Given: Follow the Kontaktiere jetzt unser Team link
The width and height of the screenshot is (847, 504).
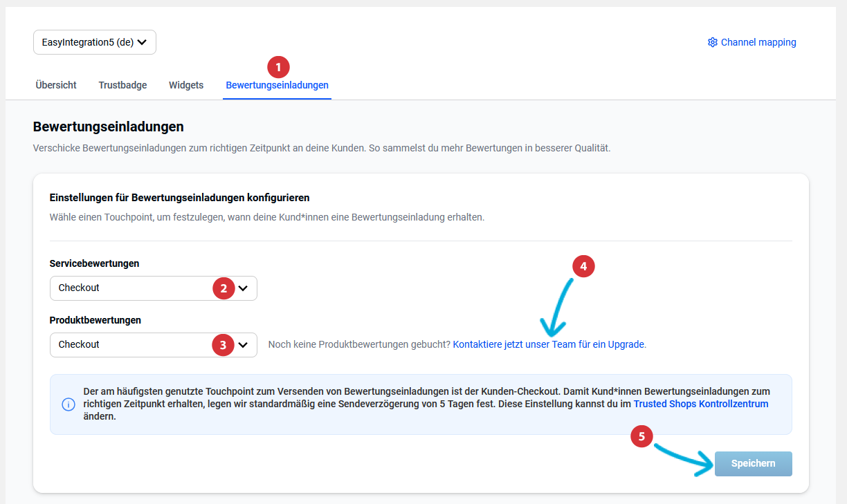Looking at the screenshot, I should pos(548,344).
